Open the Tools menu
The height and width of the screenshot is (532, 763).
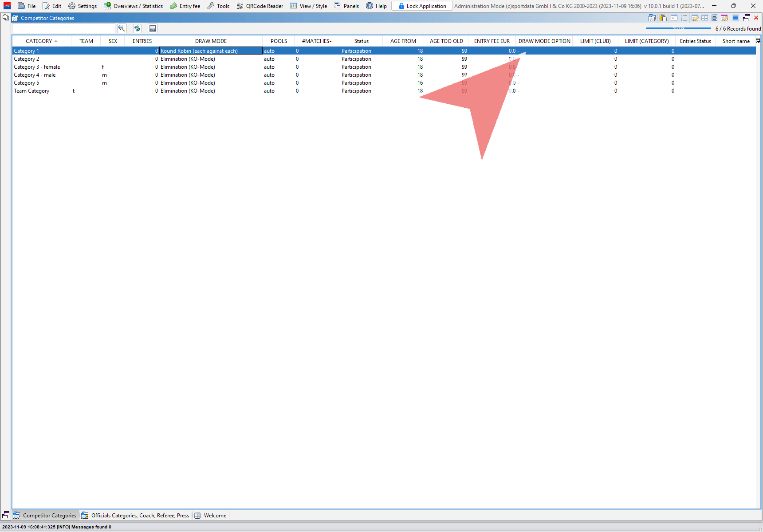218,6
